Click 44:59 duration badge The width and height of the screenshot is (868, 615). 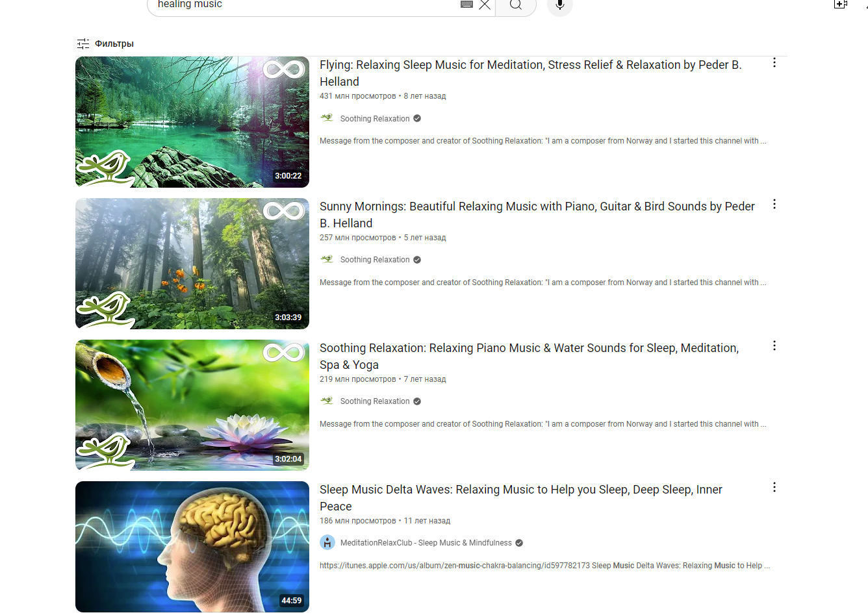point(291,601)
